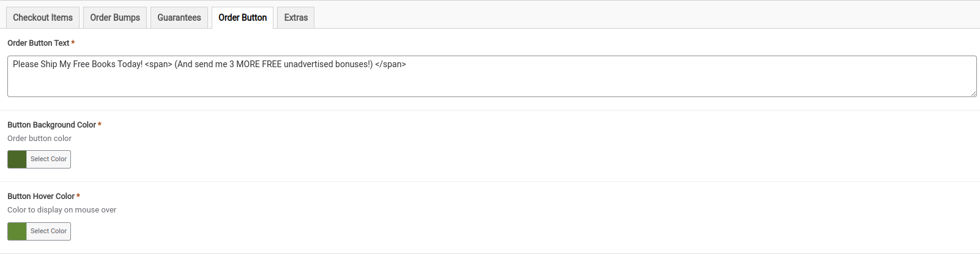Select the Order Button tab
This screenshot has height=254, width=980.
tap(242, 18)
